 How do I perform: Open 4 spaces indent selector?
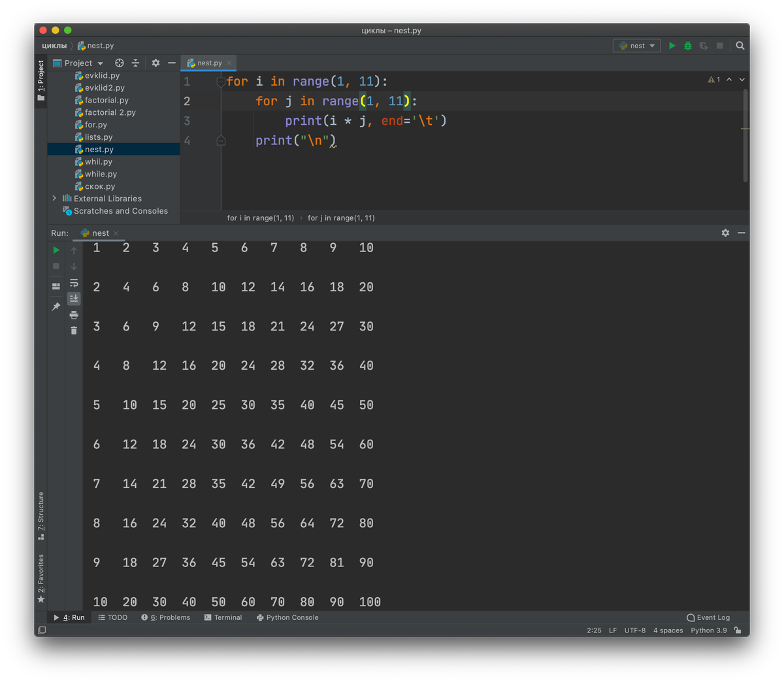(x=668, y=630)
